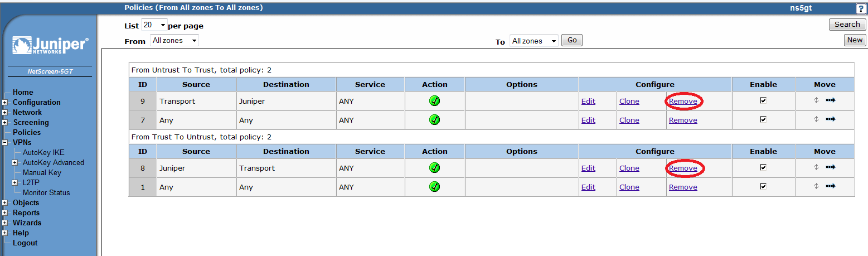The height and width of the screenshot is (256, 868).
Task: Open the From zone dropdown
Action: coord(174,41)
